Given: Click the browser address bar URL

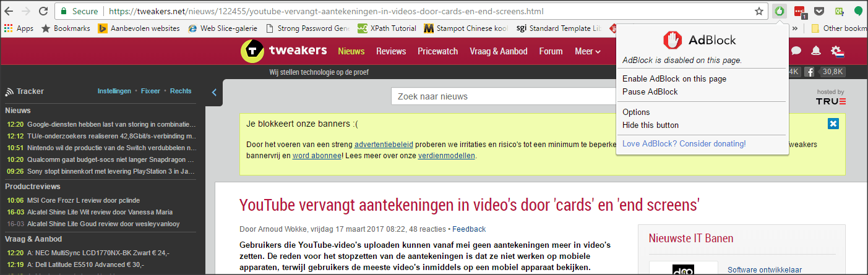Looking at the screenshot, I should point(326,11).
